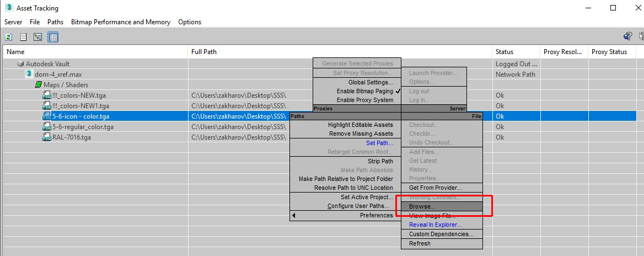Select Reveal In Explorer... entry
Screen dimensions: 644x256
436,225
